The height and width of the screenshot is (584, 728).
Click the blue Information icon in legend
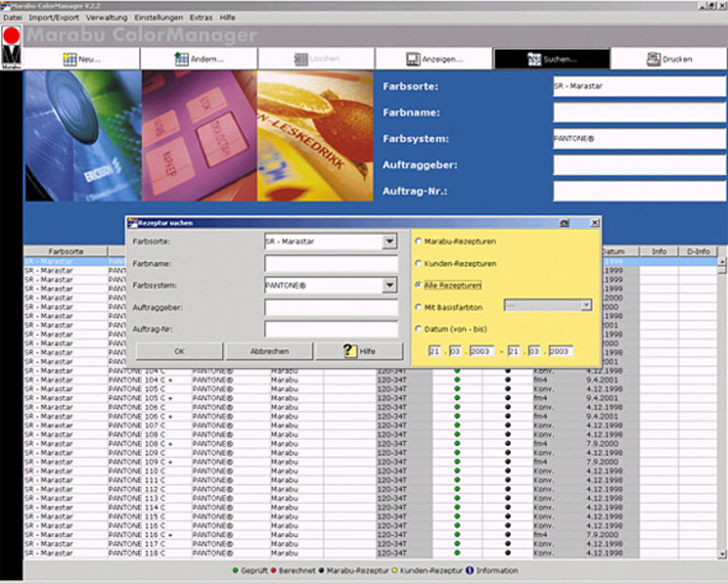click(x=469, y=570)
